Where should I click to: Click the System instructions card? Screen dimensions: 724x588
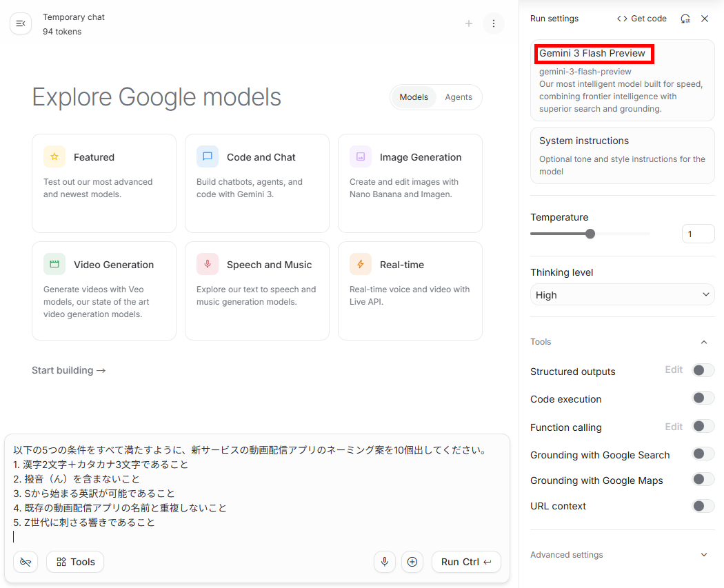pyautogui.click(x=623, y=156)
